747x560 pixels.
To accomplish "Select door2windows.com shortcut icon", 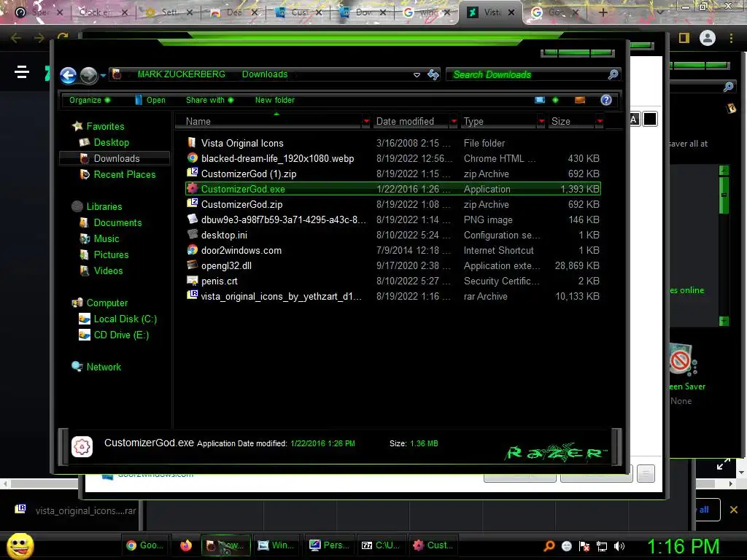I will [192, 250].
